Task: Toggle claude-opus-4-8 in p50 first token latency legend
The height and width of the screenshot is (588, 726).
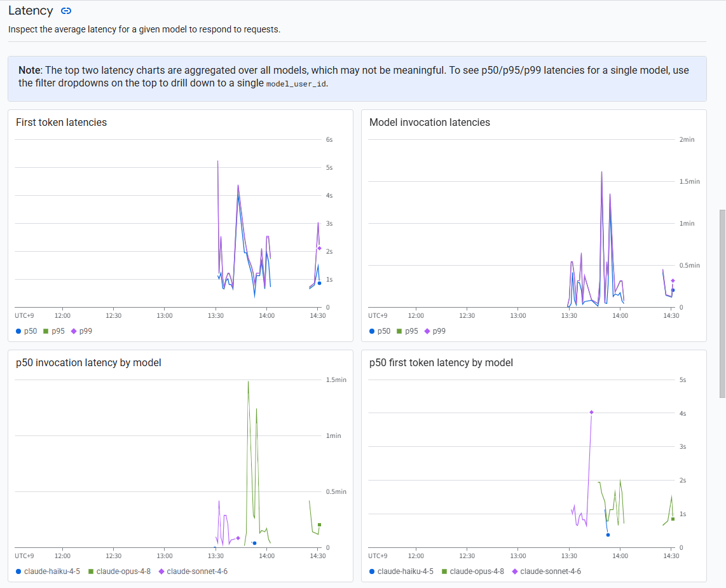Action: [473, 571]
